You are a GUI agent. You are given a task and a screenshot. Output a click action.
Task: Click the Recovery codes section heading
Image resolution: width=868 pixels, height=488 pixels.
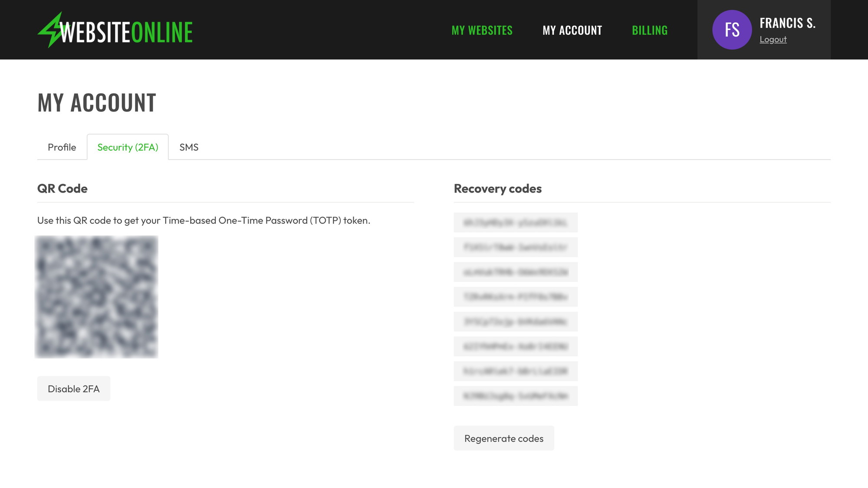tap(498, 189)
